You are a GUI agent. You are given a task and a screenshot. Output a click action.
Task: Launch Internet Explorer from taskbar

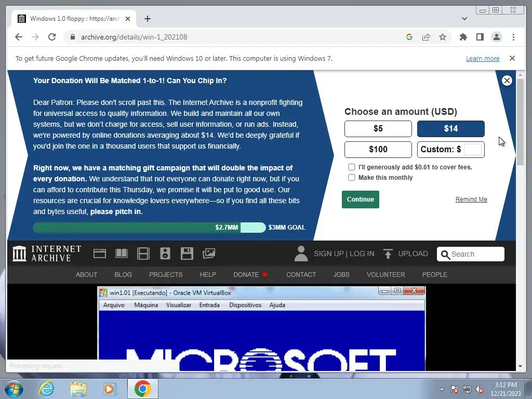46,389
